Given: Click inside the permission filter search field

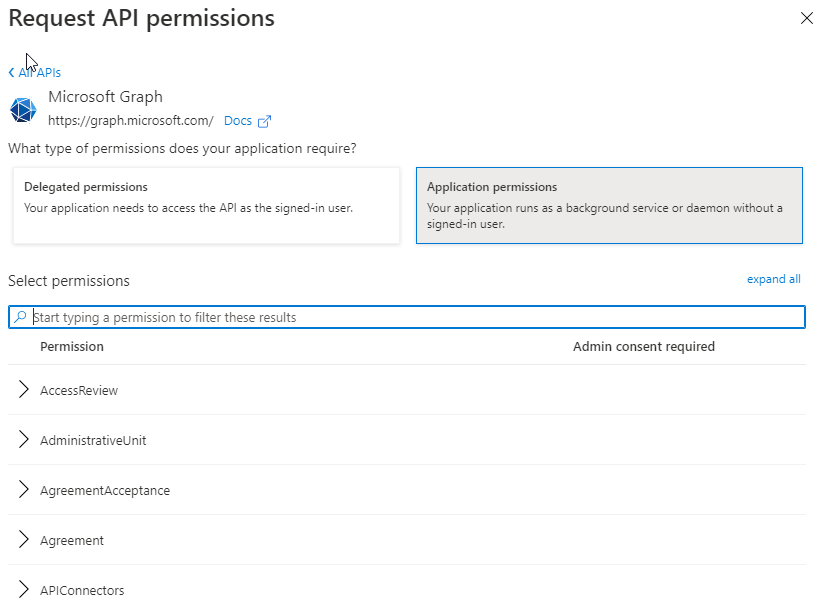Looking at the screenshot, I should (x=300, y=316).
